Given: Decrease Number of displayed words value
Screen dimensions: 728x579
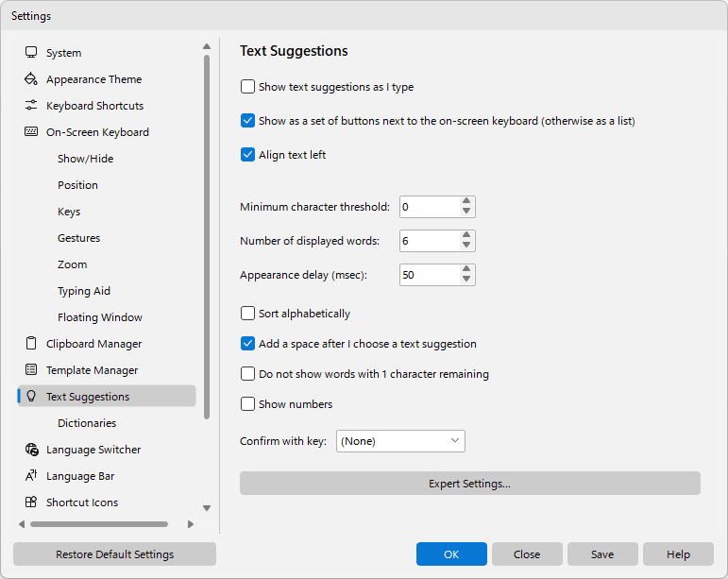Looking at the screenshot, I should (x=466, y=246).
